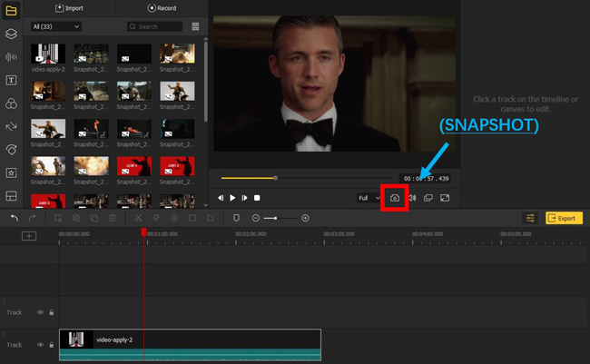
Task: Toggle visibility eye of Track 1
Action: (40, 345)
